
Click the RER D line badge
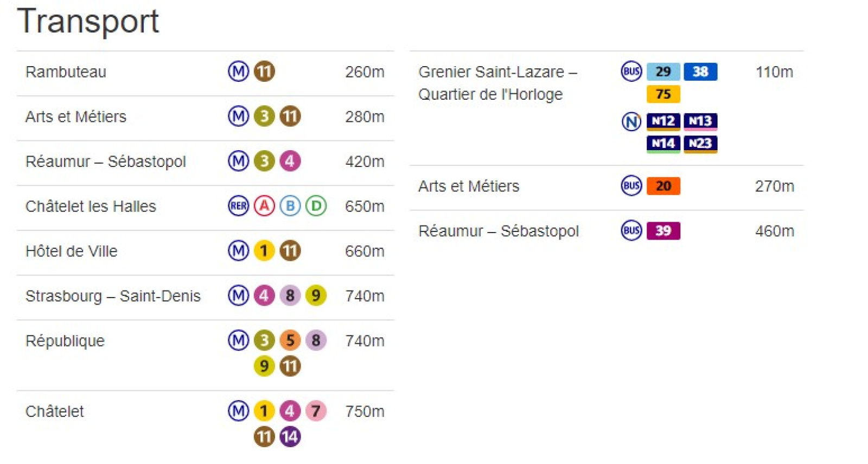pos(316,206)
